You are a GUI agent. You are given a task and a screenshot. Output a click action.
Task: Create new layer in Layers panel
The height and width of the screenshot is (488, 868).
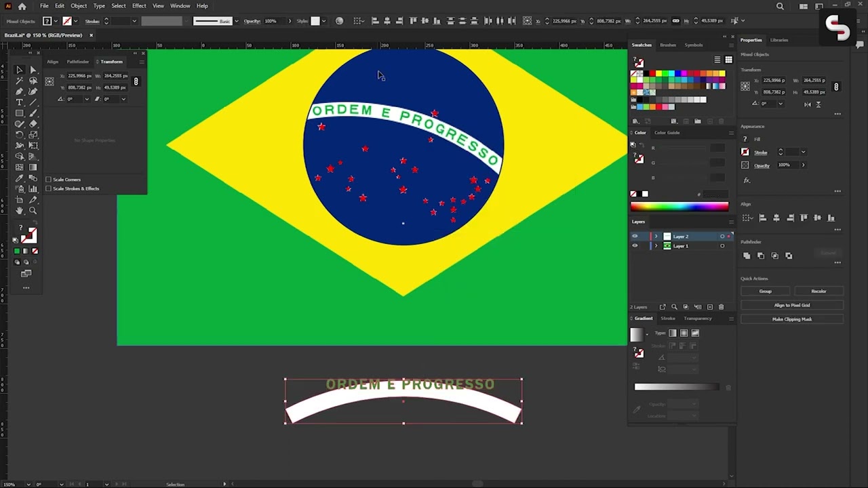point(710,307)
